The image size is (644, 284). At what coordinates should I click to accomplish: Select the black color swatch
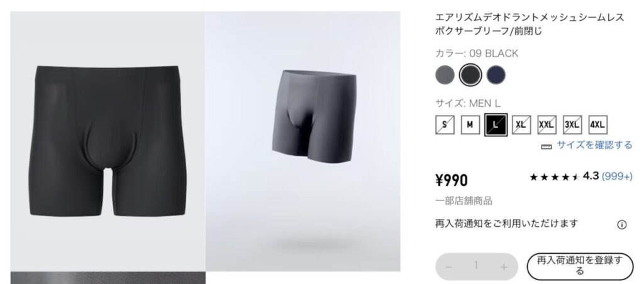click(x=470, y=75)
